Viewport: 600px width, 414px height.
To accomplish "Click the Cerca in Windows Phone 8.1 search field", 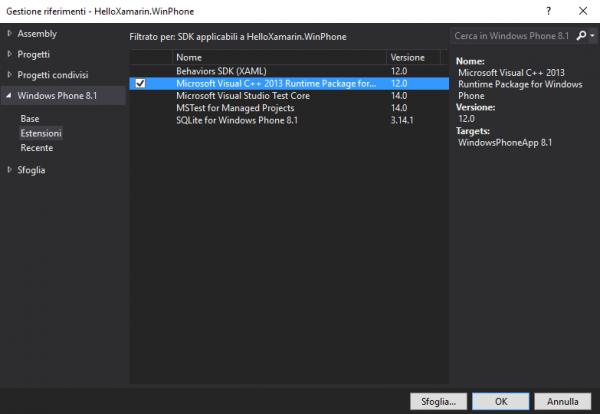I will coord(512,36).
